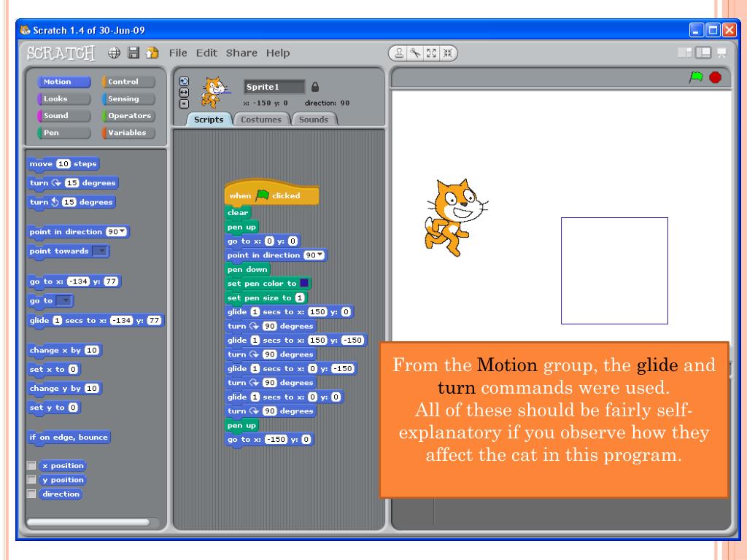Viewport: 747px width, 560px height.
Task: Toggle the direction checkbox
Action: 31,494
